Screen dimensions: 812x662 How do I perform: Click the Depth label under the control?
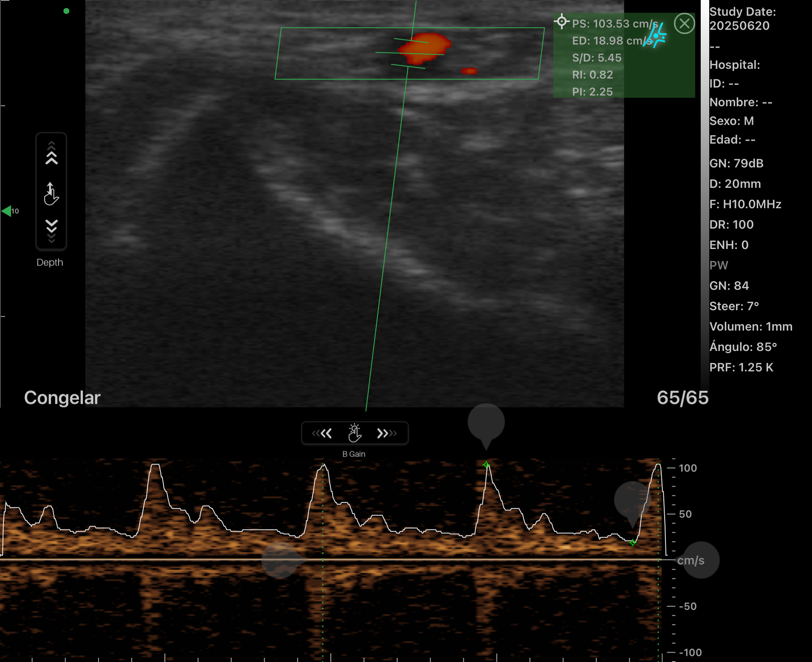[x=50, y=263]
